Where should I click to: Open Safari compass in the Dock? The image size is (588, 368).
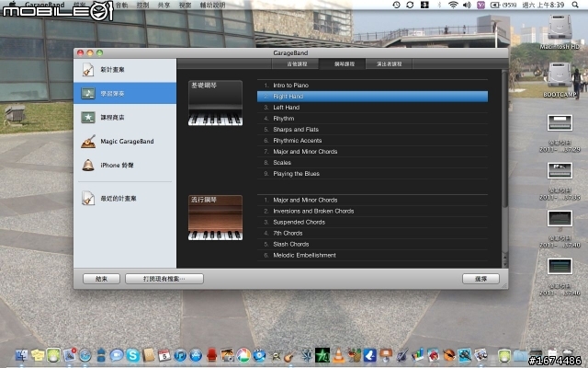tap(85, 355)
